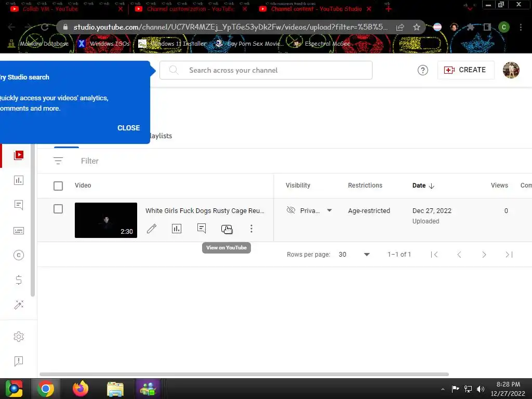
Task: Open Customization magic wand sidebar item
Action: (19, 304)
